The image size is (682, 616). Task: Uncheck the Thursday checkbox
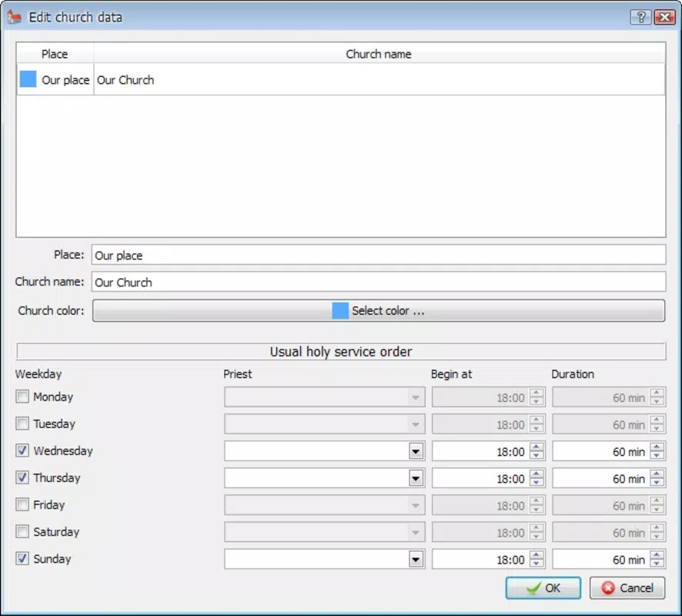click(22, 477)
